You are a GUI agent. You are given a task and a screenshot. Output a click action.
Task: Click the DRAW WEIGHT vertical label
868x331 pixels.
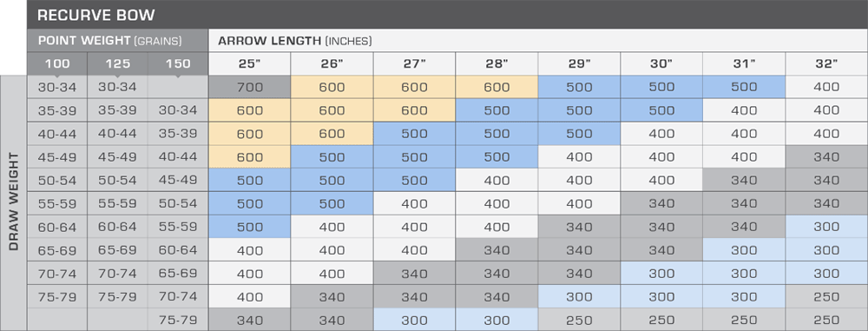click(14, 203)
